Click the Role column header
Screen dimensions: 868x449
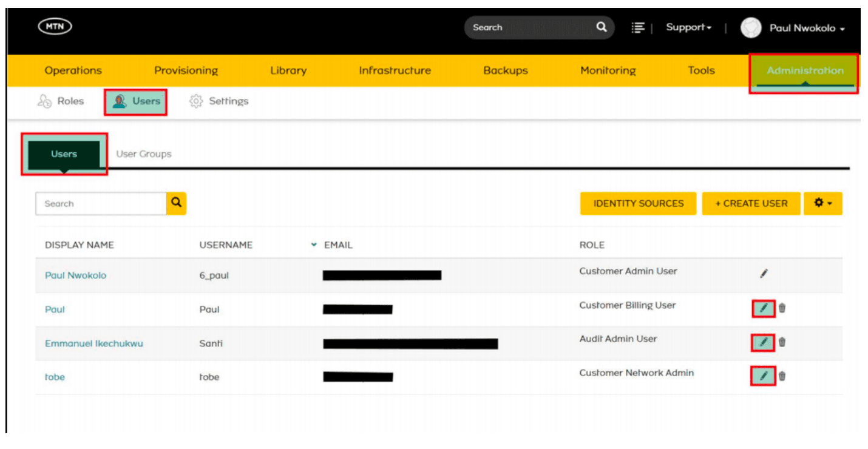coord(592,245)
